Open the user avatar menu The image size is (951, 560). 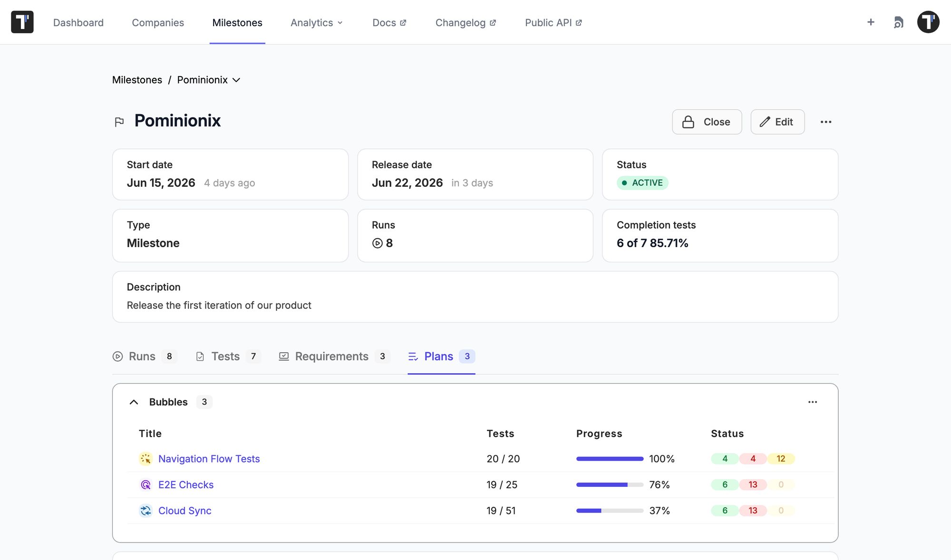pos(928,22)
